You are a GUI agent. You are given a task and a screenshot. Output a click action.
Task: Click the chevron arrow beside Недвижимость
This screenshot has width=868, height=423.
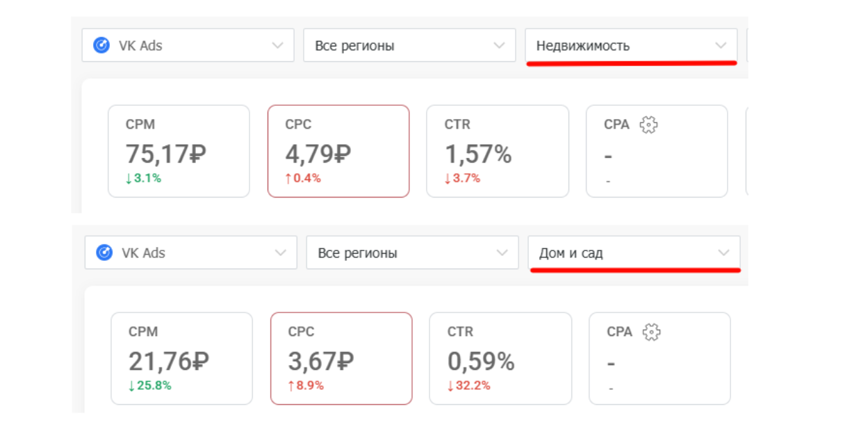click(x=721, y=46)
